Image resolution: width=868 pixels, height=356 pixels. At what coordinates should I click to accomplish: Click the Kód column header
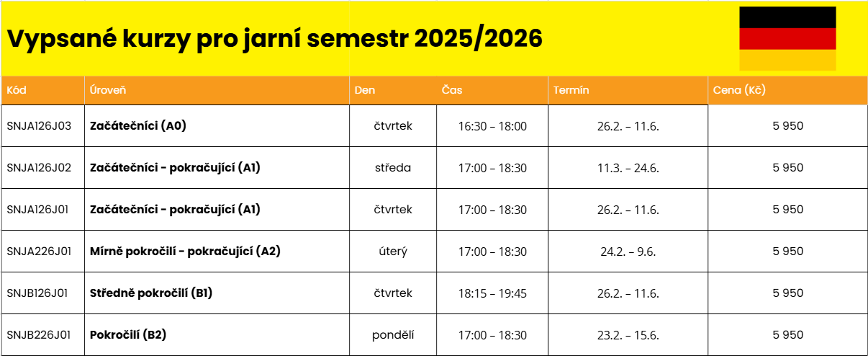tap(17, 90)
